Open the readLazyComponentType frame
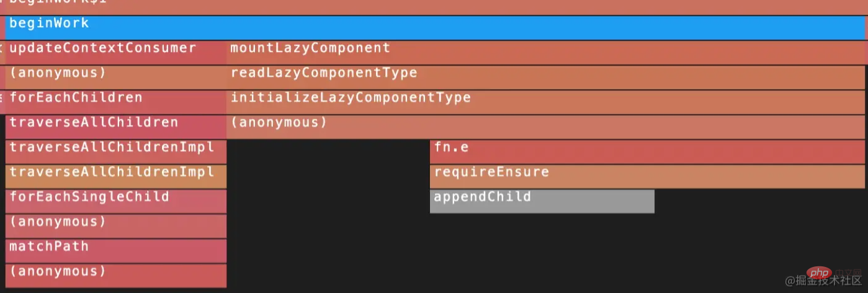The height and width of the screenshot is (293, 868). click(x=546, y=77)
